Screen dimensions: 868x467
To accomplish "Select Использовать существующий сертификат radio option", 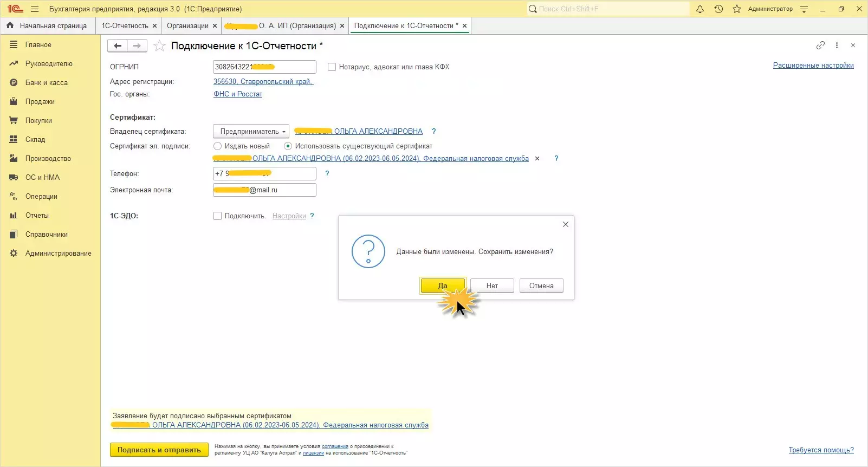I will (288, 146).
